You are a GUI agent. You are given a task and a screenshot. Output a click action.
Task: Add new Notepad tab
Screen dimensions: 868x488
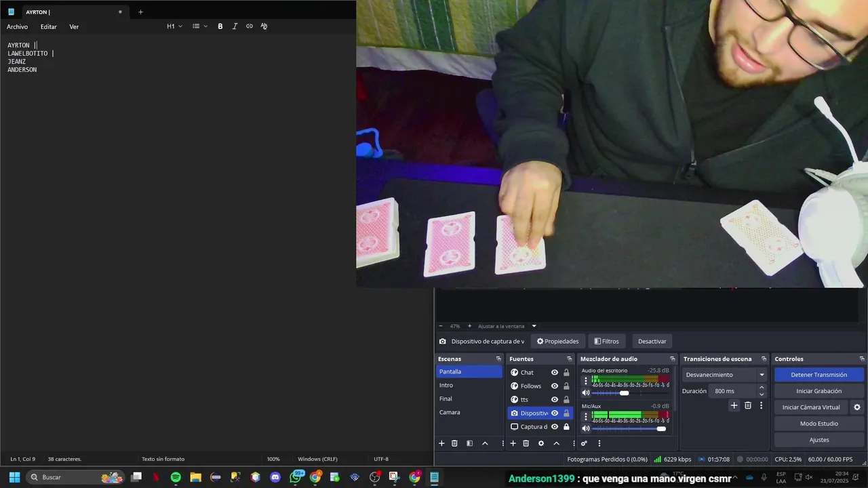pos(140,12)
